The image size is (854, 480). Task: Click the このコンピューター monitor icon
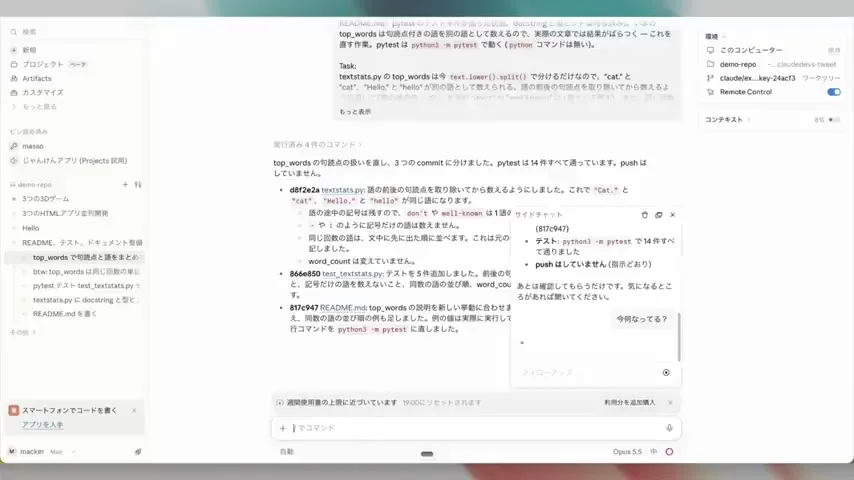pos(710,50)
